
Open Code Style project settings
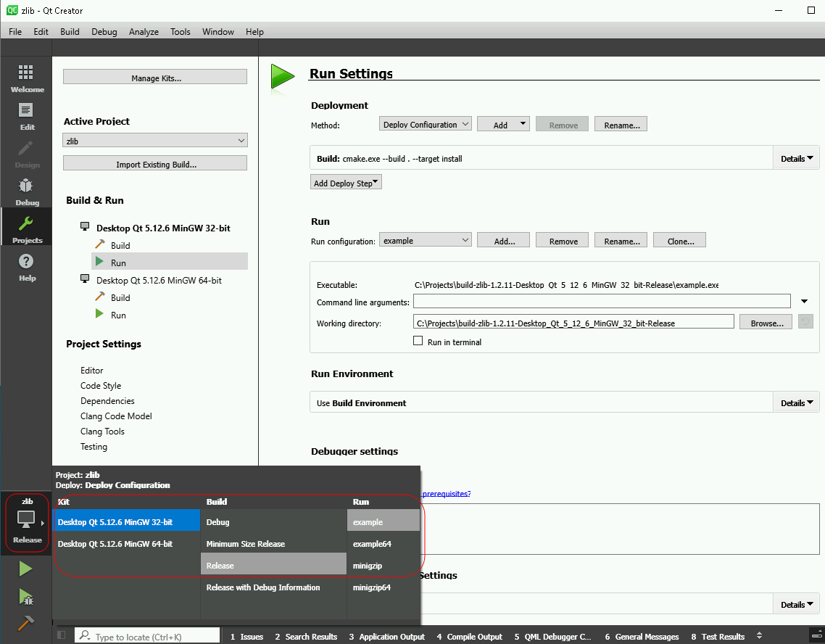point(101,385)
